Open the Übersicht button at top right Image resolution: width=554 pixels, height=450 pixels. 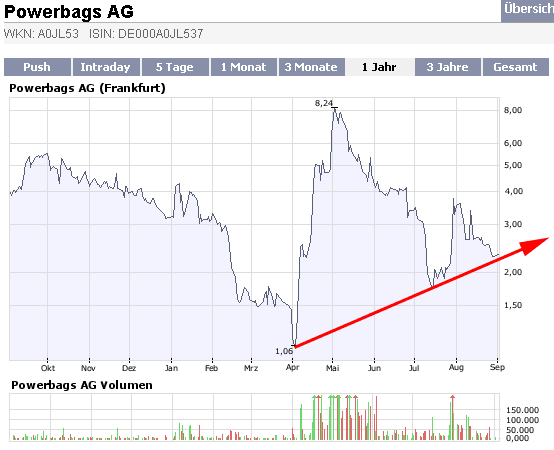[528, 10]
